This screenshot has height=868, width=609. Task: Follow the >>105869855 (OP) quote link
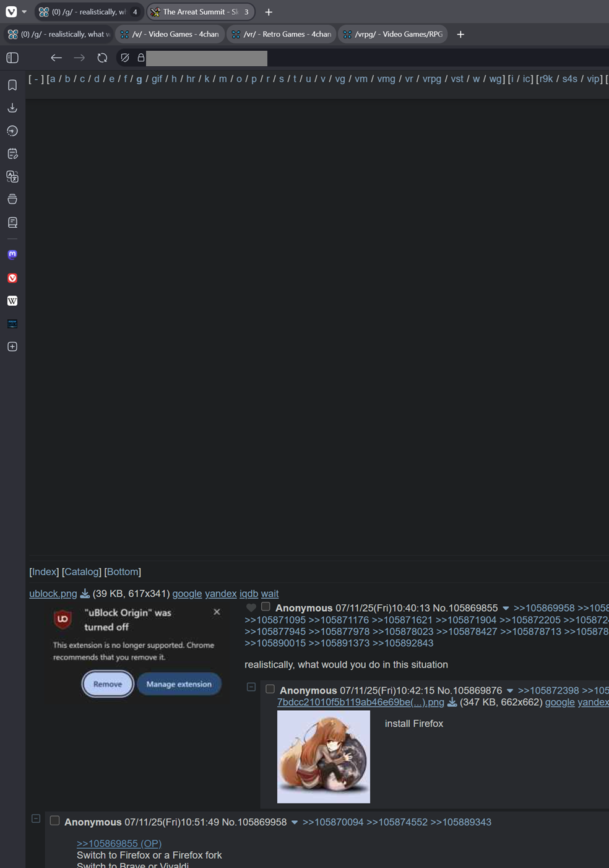coord(119,843)
